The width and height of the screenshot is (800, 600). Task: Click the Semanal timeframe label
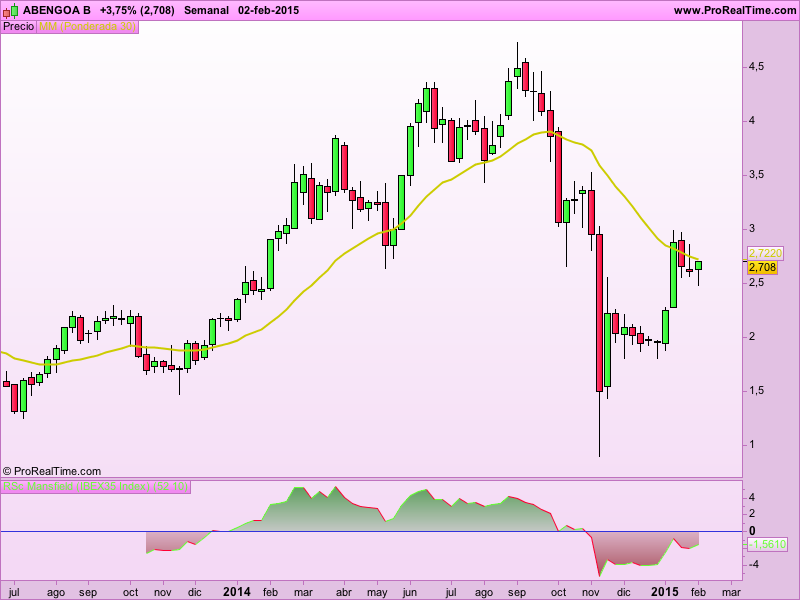point(206,10)
